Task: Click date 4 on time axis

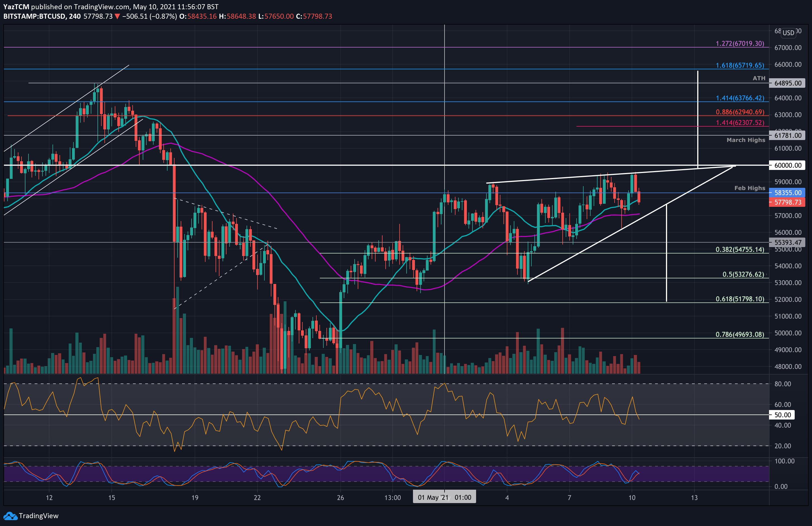Action: [x=507, y=498]
